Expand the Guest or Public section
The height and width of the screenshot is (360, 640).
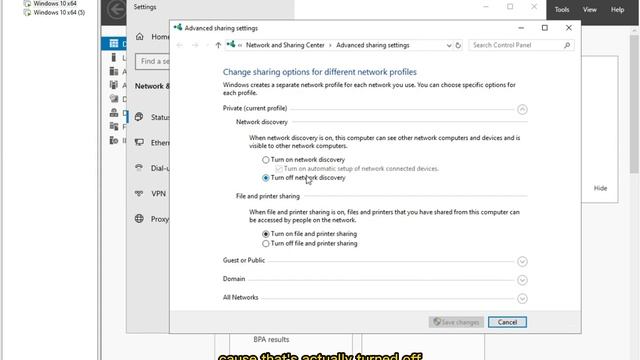(x=522, y=261)
